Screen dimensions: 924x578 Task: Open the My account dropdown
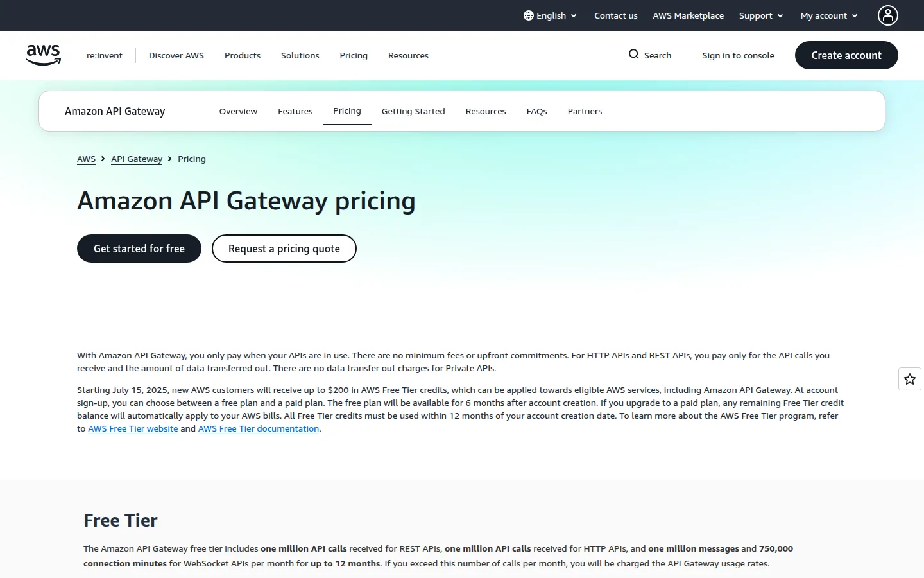click(829, 15)
